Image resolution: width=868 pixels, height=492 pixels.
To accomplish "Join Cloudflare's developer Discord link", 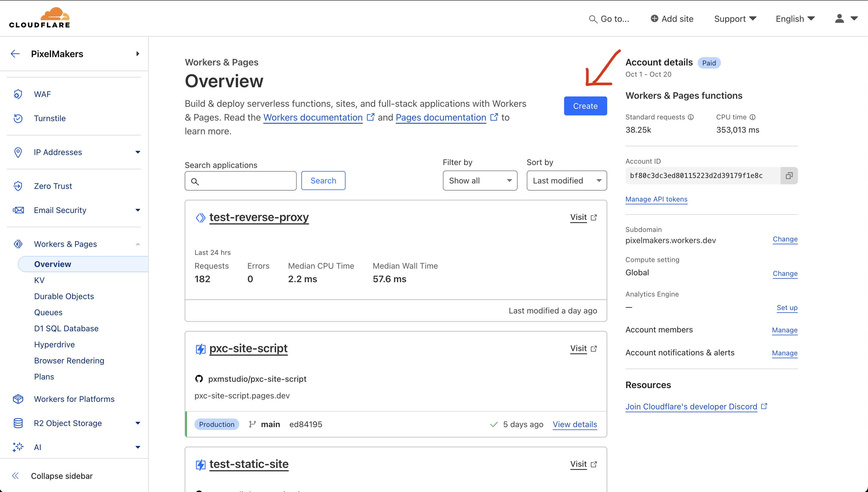I will point(691,406).
